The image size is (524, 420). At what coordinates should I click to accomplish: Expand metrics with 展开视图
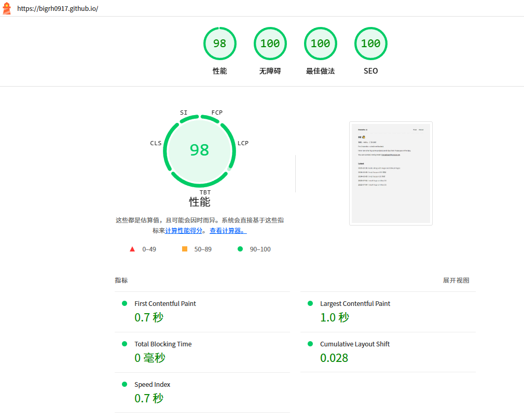pyautogui.click(x=456, y=281)
